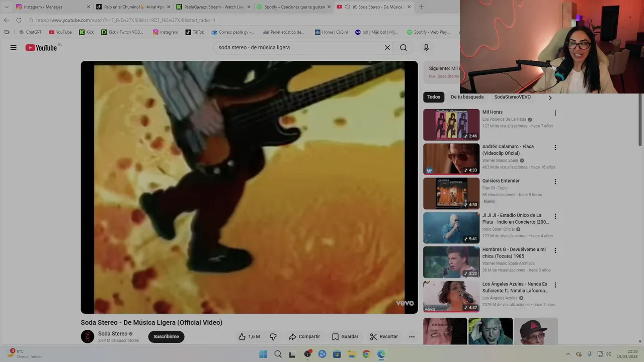Screen dimensions: 644x362
Task: Open options menu for Andrés Calamaro - Flaca
Action: pos(555,148)
